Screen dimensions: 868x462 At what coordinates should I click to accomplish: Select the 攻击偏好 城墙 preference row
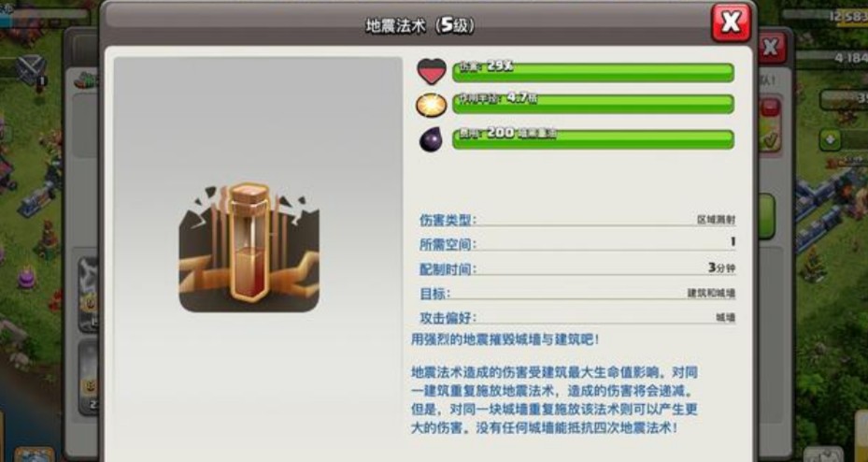pos(577,318)
